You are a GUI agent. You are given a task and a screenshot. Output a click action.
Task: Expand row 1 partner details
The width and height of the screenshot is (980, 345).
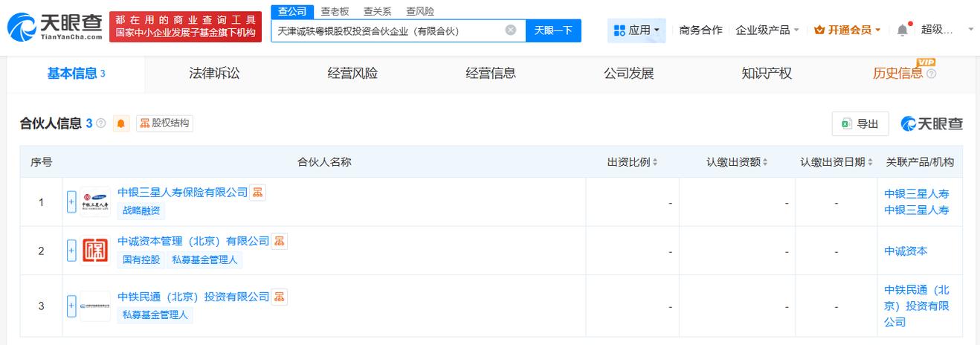click(x=71, y=201)
